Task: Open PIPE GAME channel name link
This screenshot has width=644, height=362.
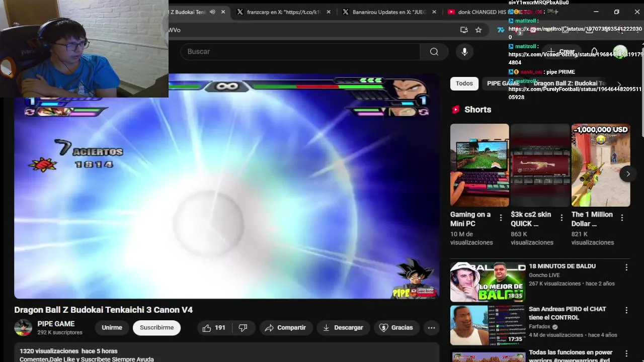Action: [56, 324]
